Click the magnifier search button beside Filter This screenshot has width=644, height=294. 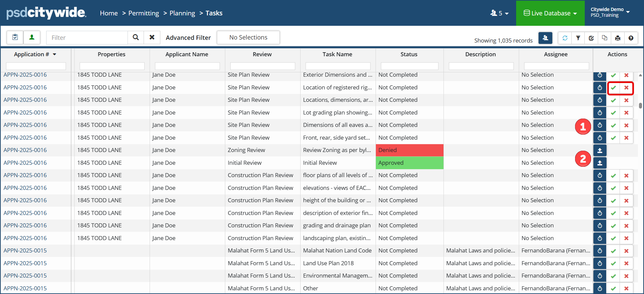[x=136, y=38]
